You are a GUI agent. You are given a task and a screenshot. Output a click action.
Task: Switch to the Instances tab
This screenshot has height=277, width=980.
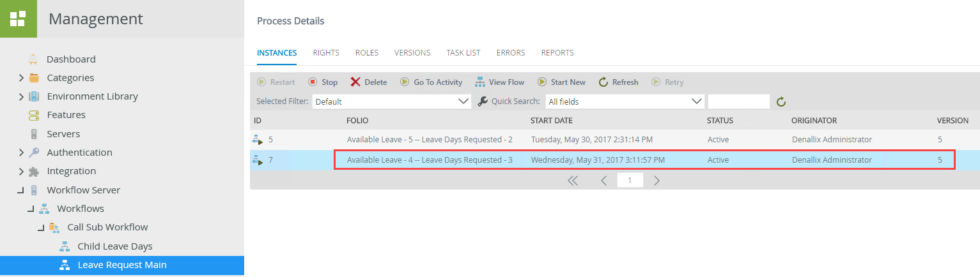coord(277,53)
